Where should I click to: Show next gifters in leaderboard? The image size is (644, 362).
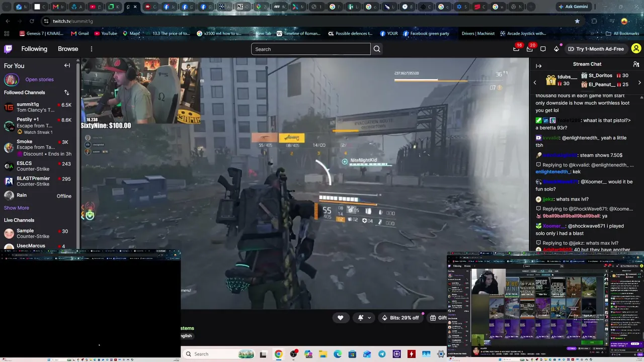[x=639, y=82]
